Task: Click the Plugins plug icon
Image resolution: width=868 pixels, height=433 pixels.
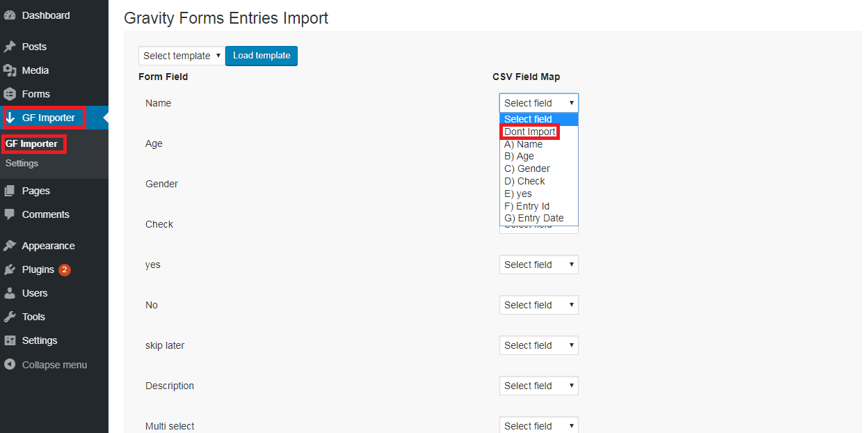Action: coord(10,269)
